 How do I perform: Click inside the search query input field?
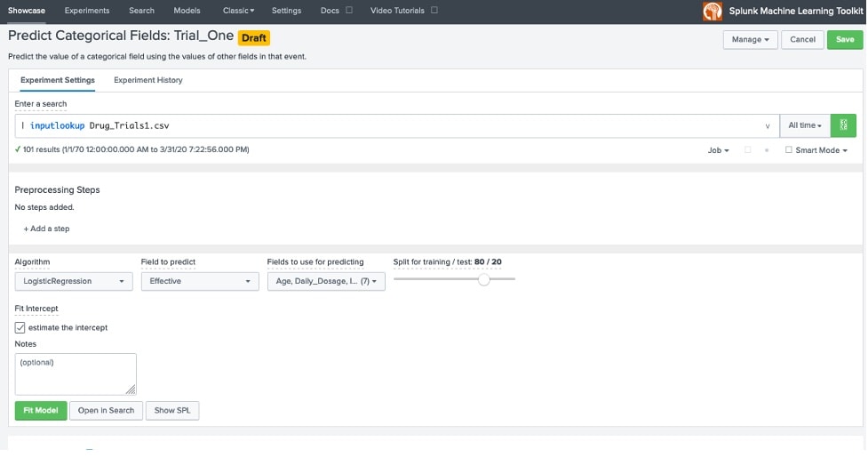coord(397,125)
